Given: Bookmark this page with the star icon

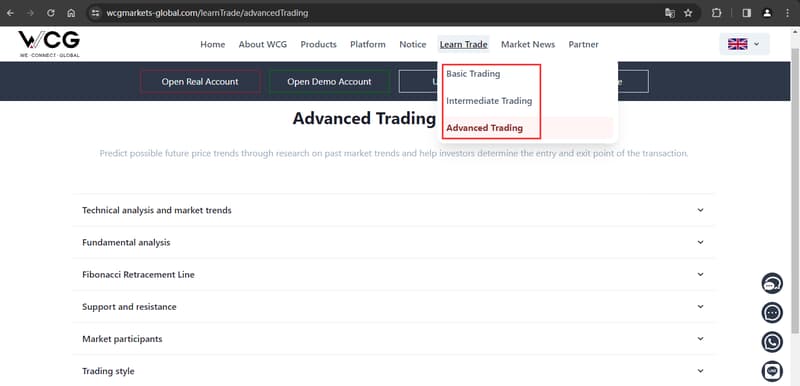Looking at the screenshot, I should pyautogui.click(x=688, y=13).
